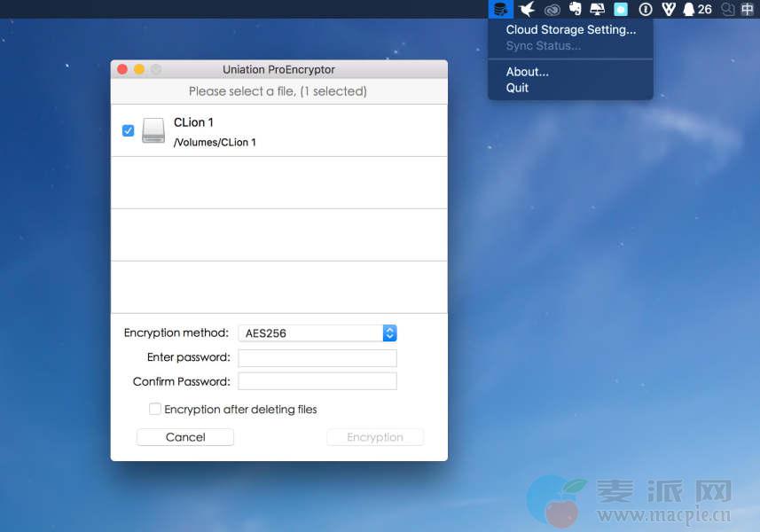Viewport: 760px width, 532px height.
Task: Choose About from the status menu
Action: [527, 72]
